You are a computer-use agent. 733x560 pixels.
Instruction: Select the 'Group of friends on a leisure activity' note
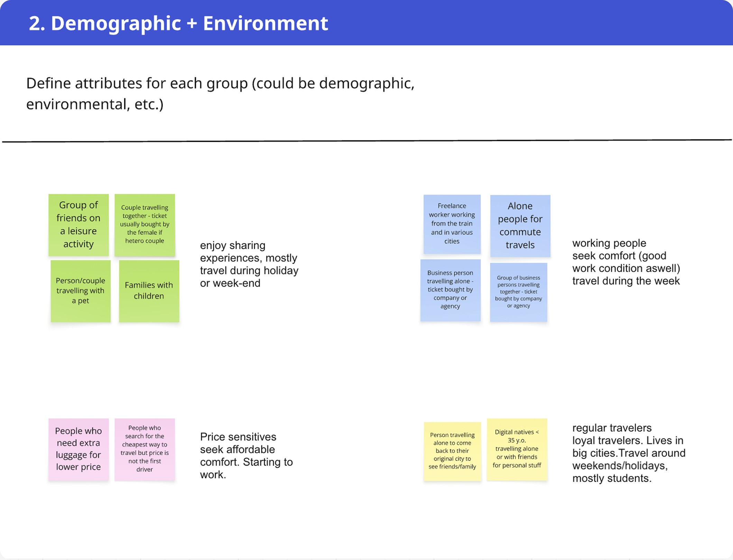[78, 225]
